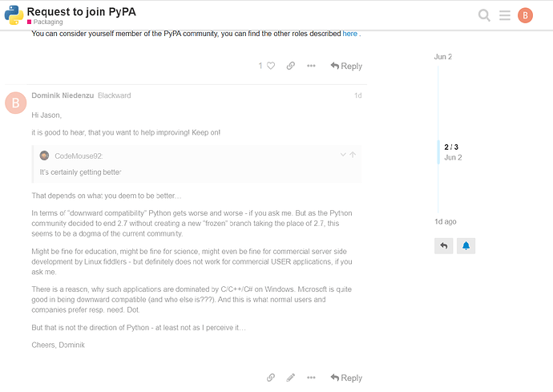This screenshot has height=392, width=553.
Task: Copy link of Dominik's post
Action: [271, 378]
